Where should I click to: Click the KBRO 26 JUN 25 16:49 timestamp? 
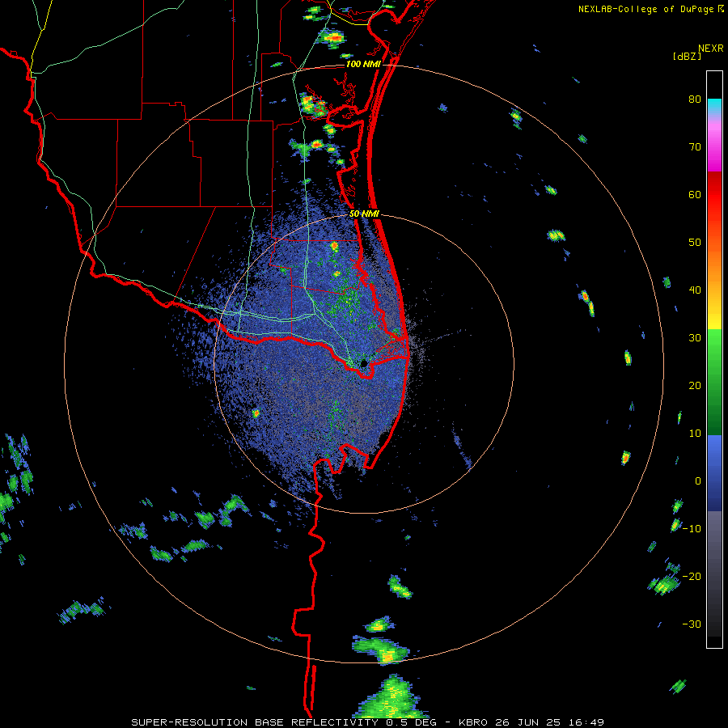pyautogui.click(x=531, y=722)
